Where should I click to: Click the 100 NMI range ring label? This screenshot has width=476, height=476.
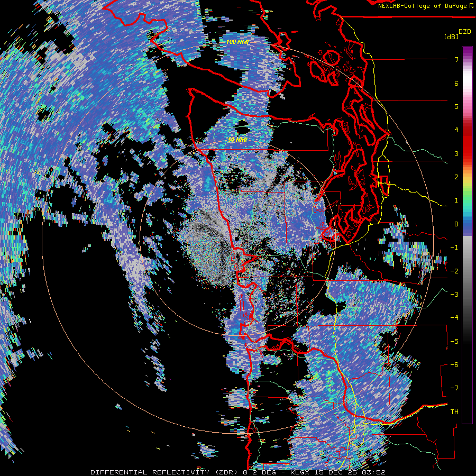point(238,42)
